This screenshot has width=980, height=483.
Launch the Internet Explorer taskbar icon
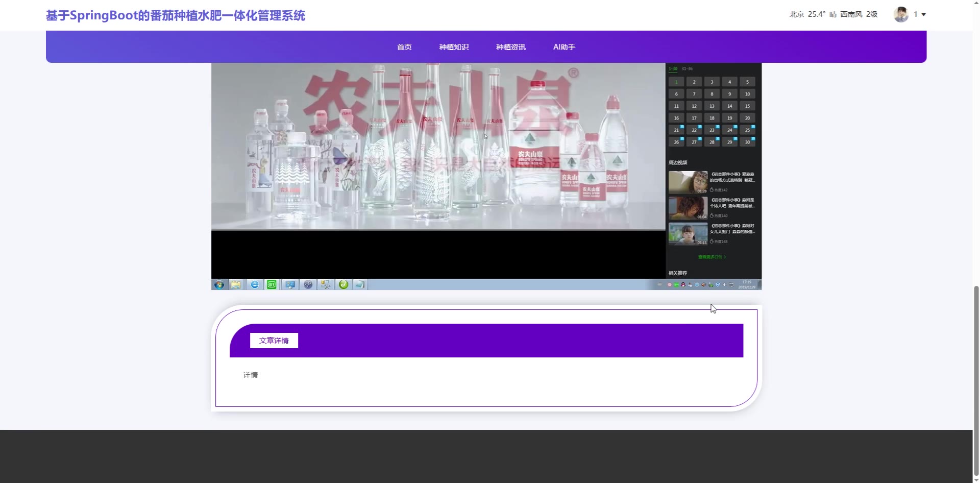254,284
